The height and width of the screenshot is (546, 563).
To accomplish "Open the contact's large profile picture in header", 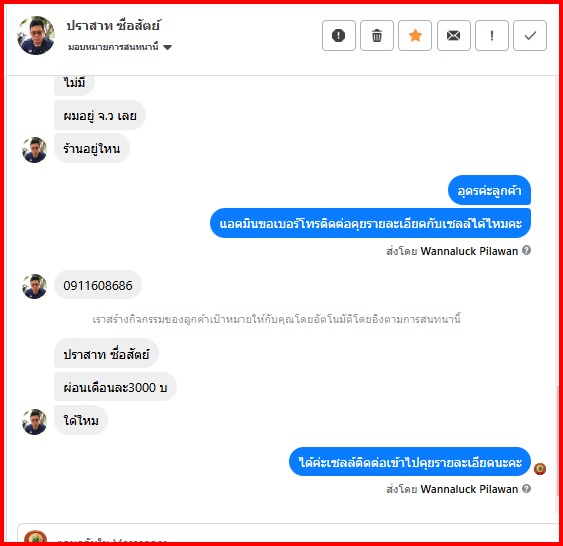I will point(36,35).
